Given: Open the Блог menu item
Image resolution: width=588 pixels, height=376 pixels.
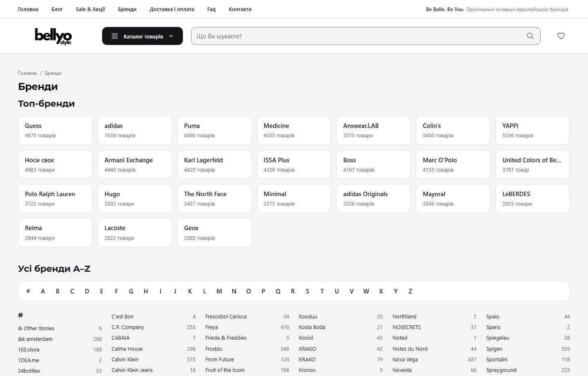Looking at the screenshot, I should [x=57, y=9].
